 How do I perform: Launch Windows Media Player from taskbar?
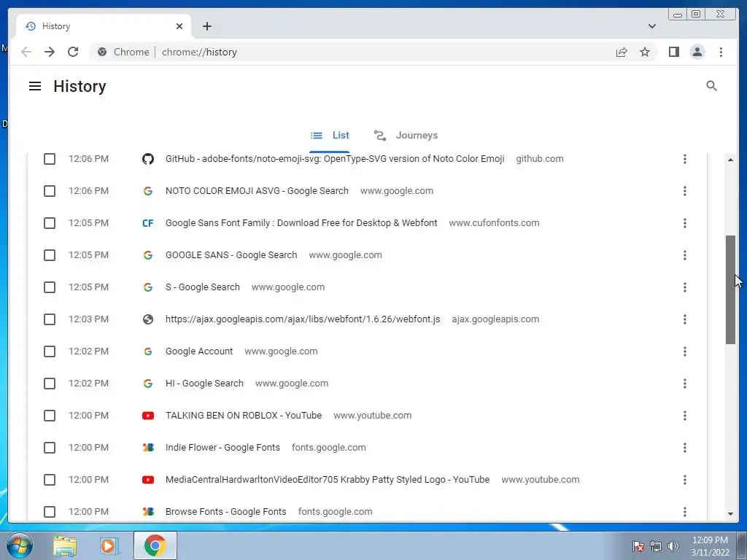pyautogui.click(x=109, y=545)
